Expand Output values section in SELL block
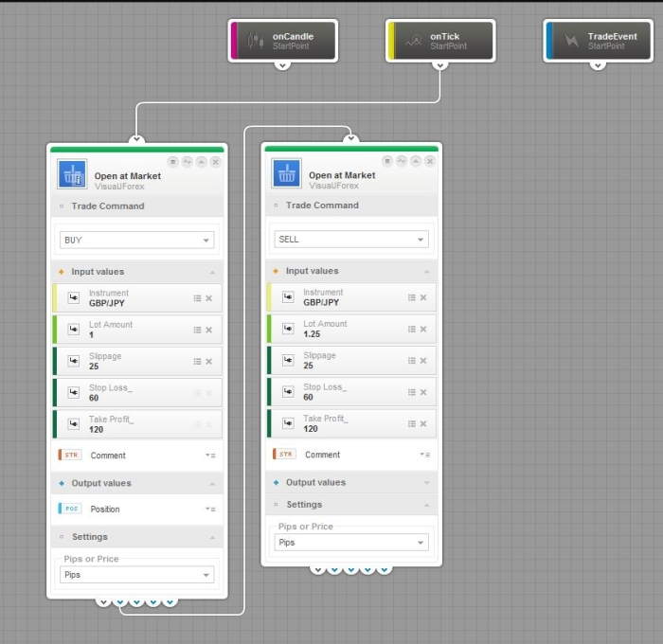 427,482
